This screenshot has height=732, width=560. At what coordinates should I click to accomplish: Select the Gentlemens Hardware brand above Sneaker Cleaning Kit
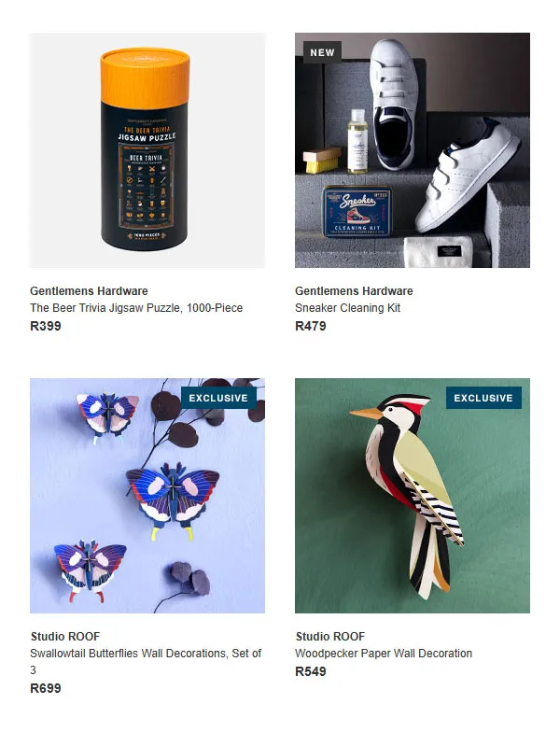point(354,291)
